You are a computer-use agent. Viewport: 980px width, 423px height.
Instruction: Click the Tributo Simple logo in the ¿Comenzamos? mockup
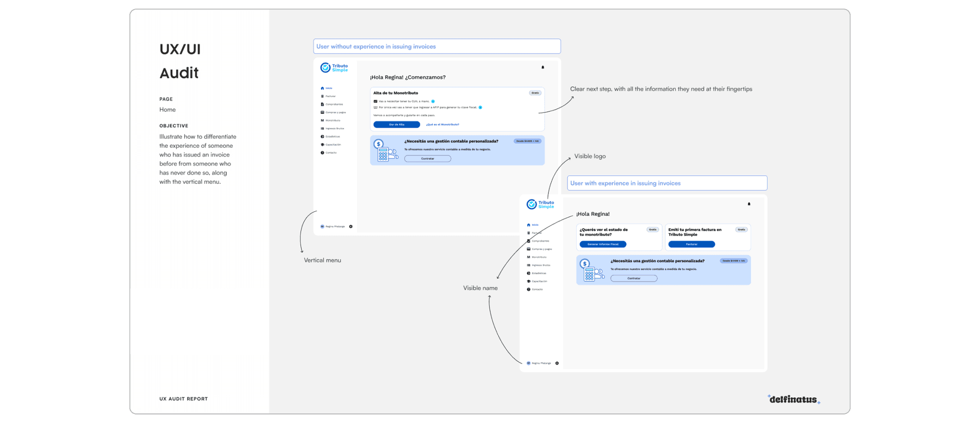(x=334, y=67)
